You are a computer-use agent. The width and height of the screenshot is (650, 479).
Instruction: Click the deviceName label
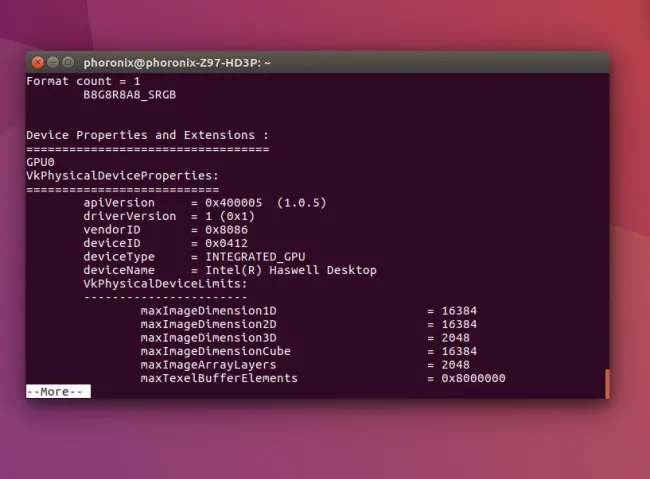119,270
